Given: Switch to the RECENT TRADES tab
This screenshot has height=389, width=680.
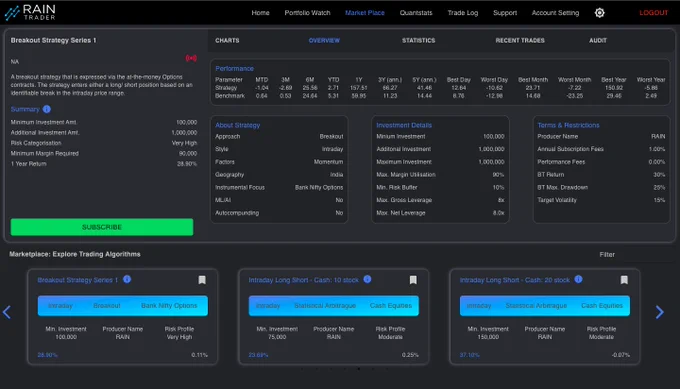Looking at the screenshot, I should [x=520, y=40].
